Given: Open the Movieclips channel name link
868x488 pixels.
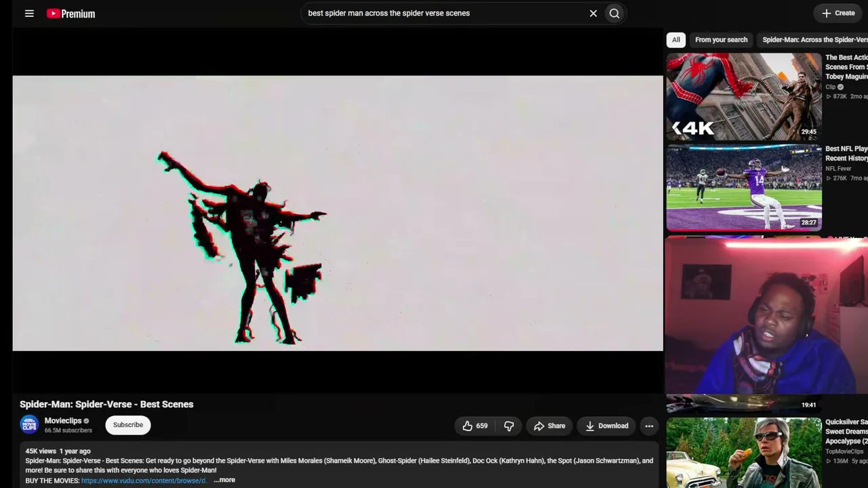Looking at the screenshot, I should (x=63, y=421).
